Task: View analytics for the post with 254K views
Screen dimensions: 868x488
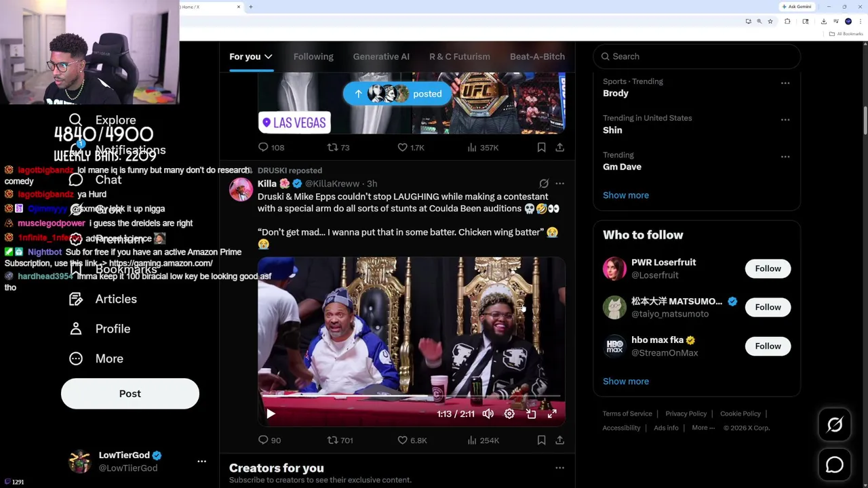Action: 483,440
